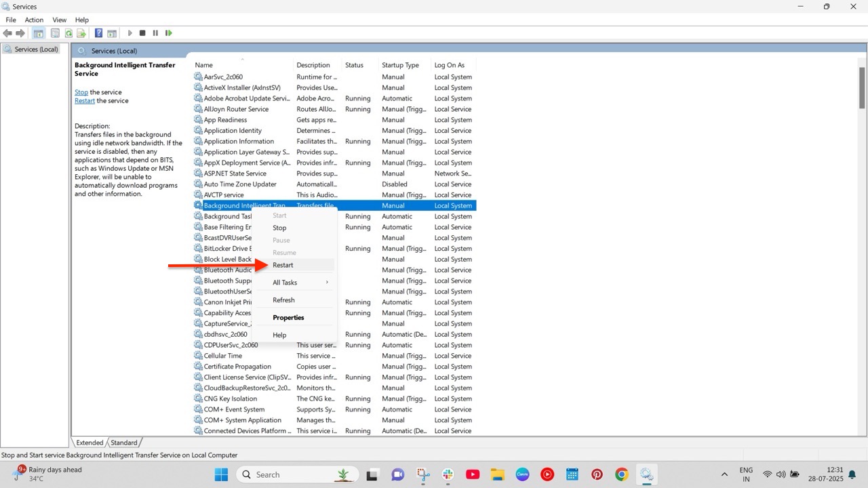The height and width of the screenshot is (488, 868).
Task: Click the Stop the service link
Action: click(x=81, y=91)
